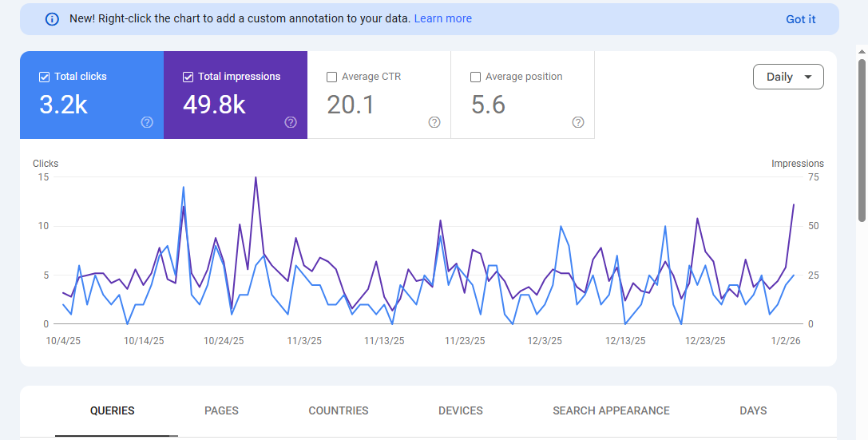Uncheck the Total clicks checkbox

point(45,77)
